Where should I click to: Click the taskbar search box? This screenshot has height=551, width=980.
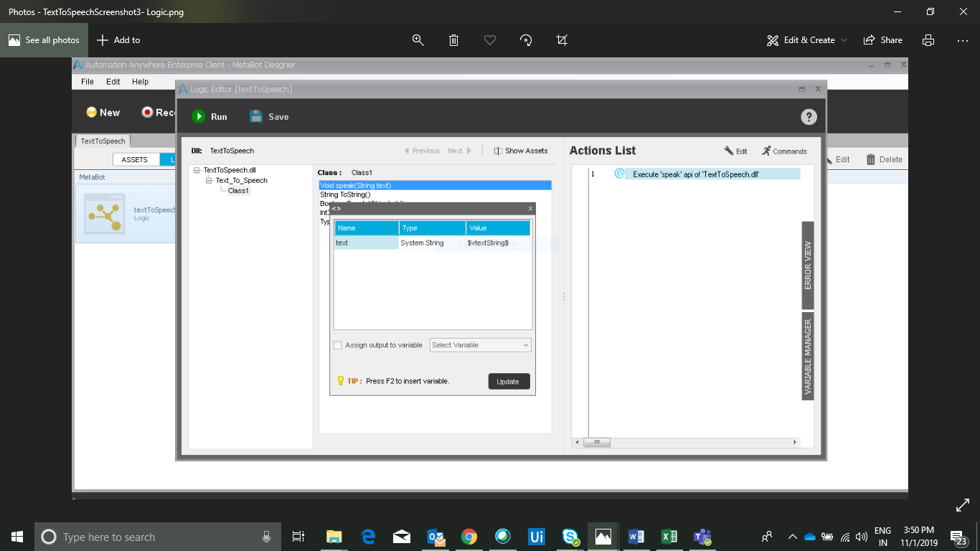[x=156, y=537]
